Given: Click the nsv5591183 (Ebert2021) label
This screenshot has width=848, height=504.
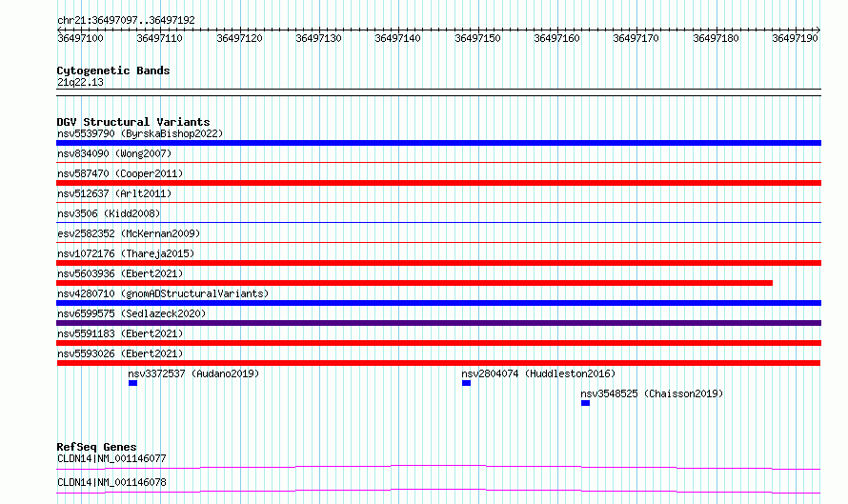Looking at the screenshot, I should click(x=120, y=333).
